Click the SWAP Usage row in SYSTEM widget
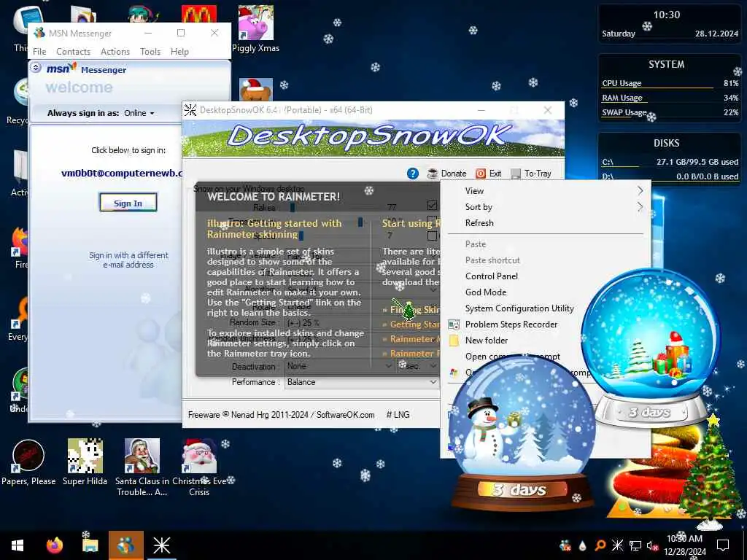747x560 pixels. click(x=670, y=113)
